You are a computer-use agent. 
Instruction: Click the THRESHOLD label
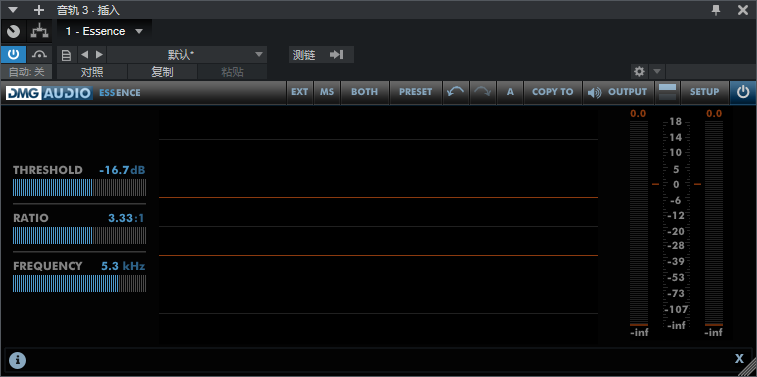click(48, 170)
